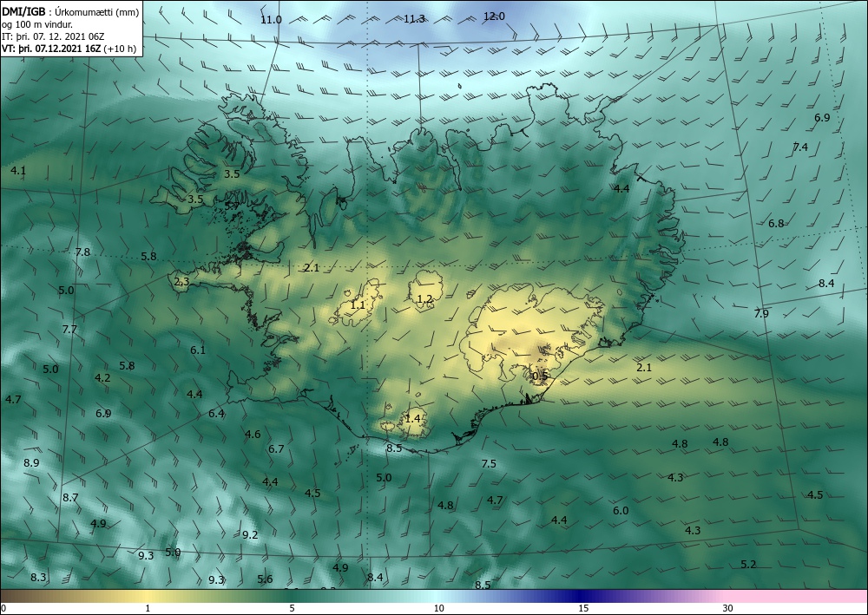Click the 6.1 value in Faxaflói bay
The image size is (868, 615).
click(x=198, y=350)
